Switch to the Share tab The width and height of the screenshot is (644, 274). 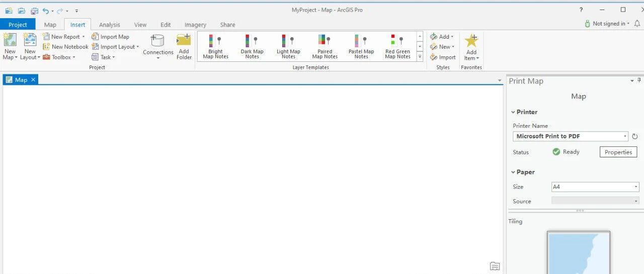tap(227, 25)
